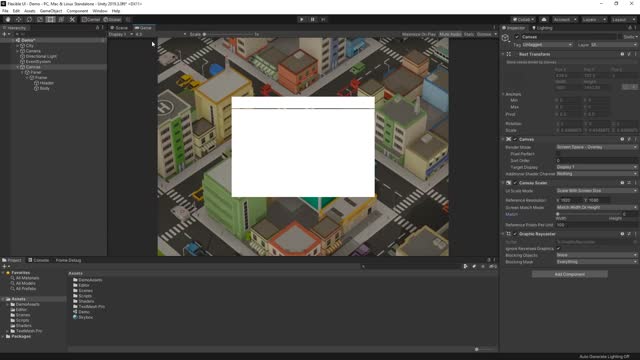640x360 pixels.
Task: Select the Rect tool in the toolbar
Action: (x=51, y=19)
